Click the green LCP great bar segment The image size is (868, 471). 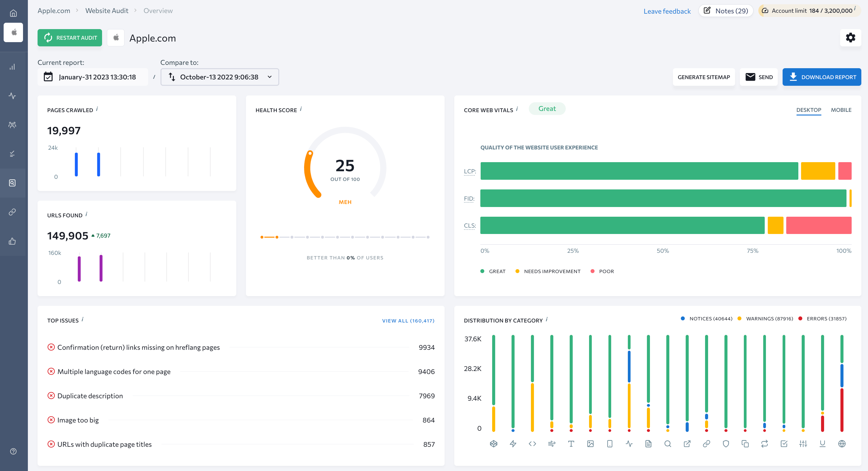(x=639, y=171)
